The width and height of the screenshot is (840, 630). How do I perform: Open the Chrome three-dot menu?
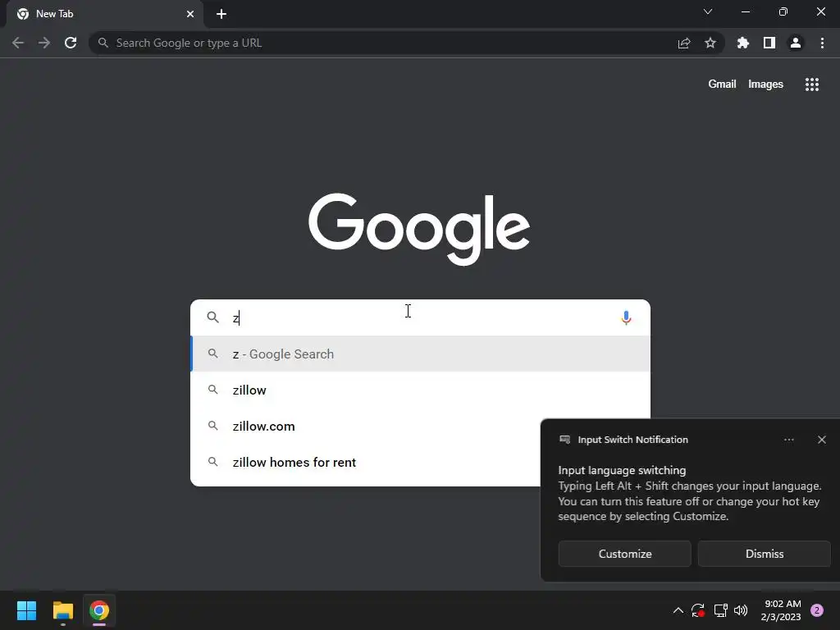(822, 43)
